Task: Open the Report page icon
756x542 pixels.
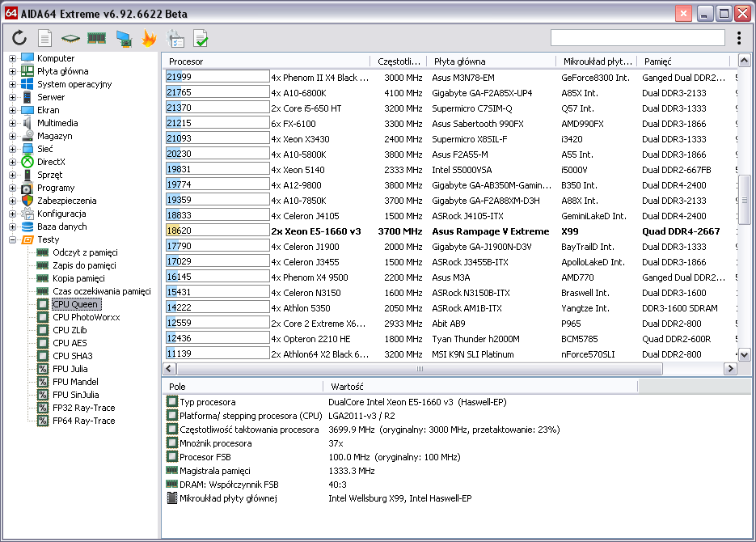Action: (45, 38)
